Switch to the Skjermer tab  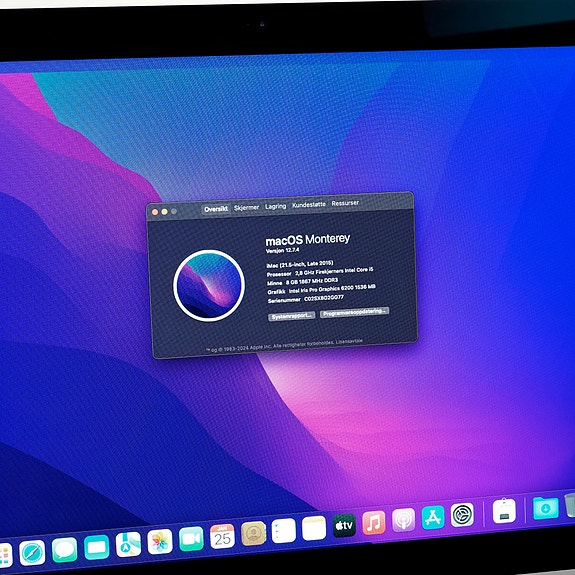pyautogui.click(x=246, y=208)
